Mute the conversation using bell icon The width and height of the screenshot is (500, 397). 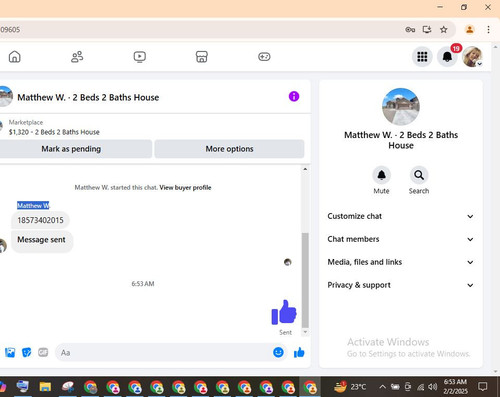pos(381,175)
